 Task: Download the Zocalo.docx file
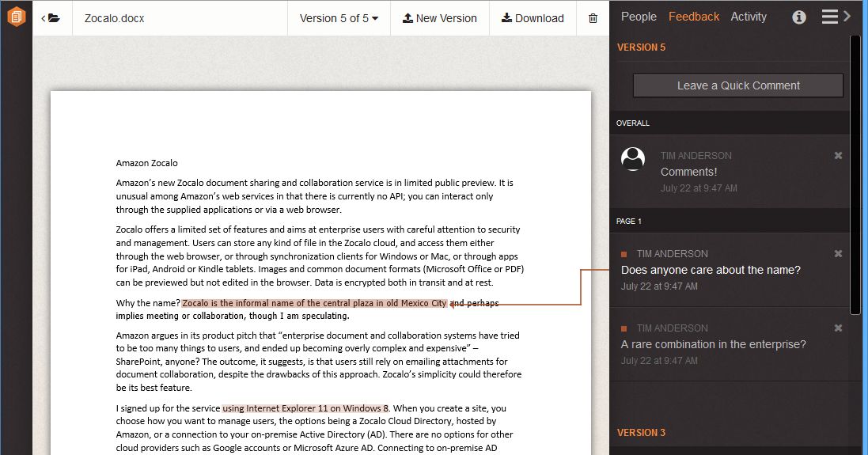click(533, 18)
